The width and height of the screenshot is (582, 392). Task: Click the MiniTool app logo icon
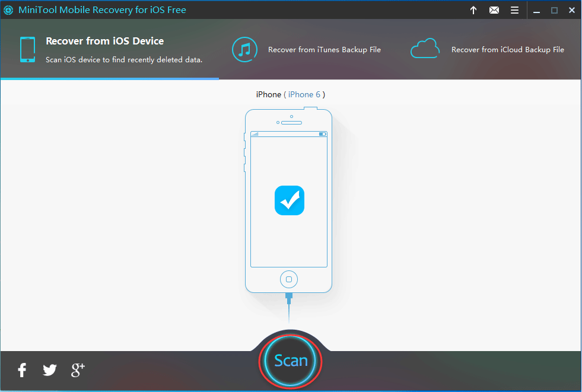(8, 10)
